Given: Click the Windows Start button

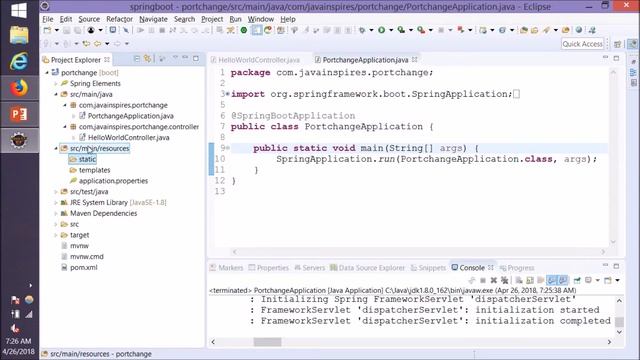Looking at the screenshot, I should point(19,10).
